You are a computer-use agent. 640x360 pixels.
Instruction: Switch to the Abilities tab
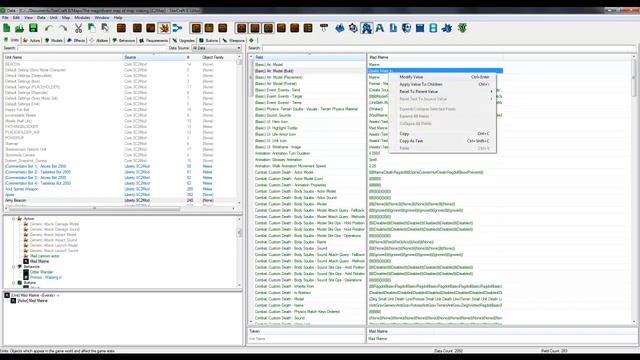tap(99, 40)
